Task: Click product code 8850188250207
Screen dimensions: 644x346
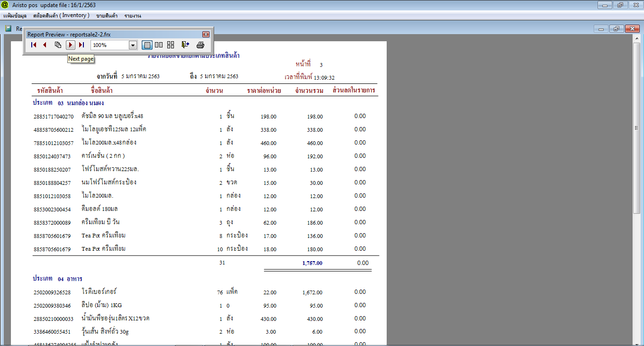Action: coord(52,170)
